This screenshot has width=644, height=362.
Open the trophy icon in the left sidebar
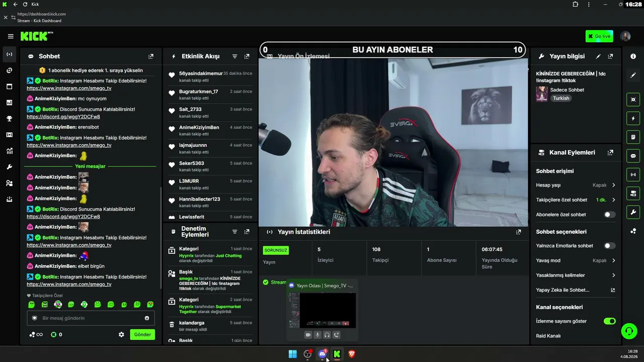point(9,119)
